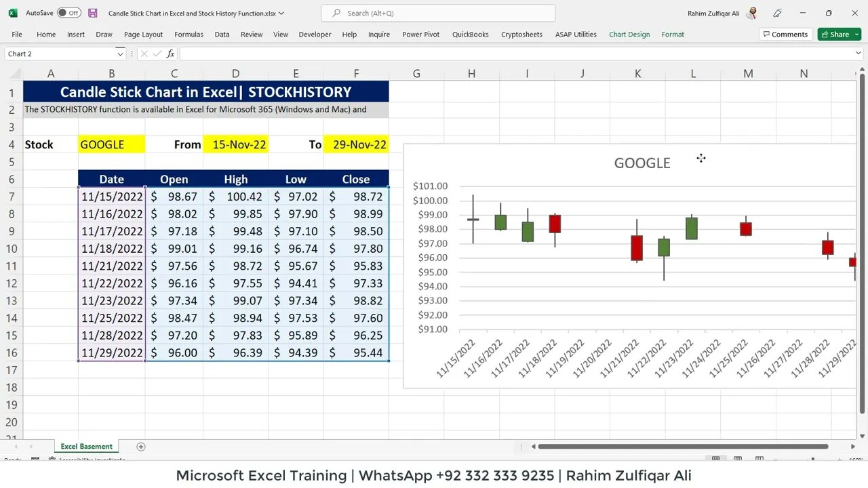Open the file name dropdown arrow
Viewport: 868px width, 488px height.
click(x=281, y=13)
